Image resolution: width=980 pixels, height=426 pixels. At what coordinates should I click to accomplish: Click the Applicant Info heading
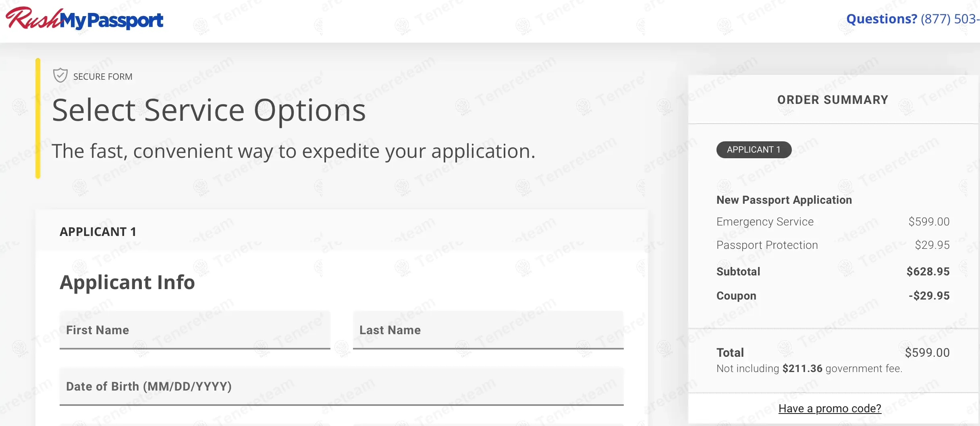pyautogui.click(x=127, y=283)
